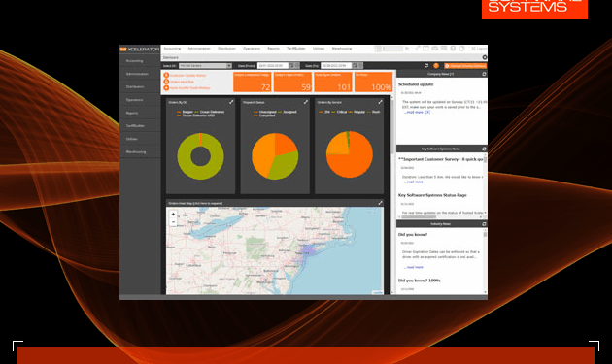Click the Xcelerator Update History icon

click(x=166, y=76)
